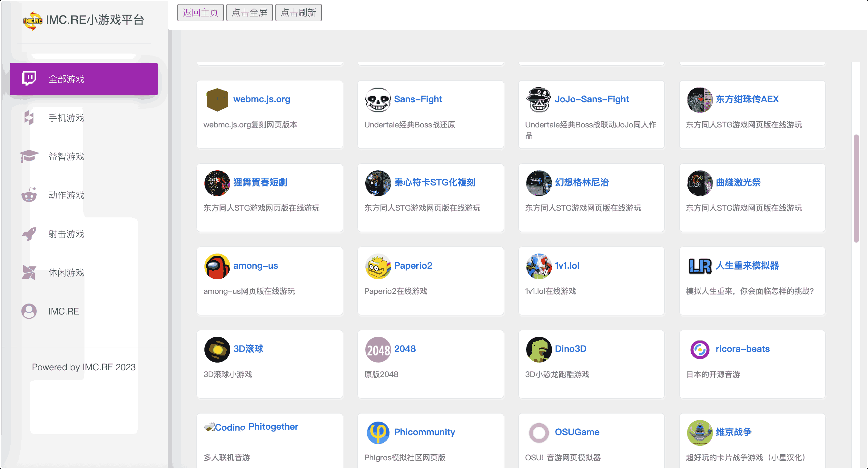This screenshot has width=868, height=469.
Task: Click the webmc.js.org cube icon
Action: point(217,100)
